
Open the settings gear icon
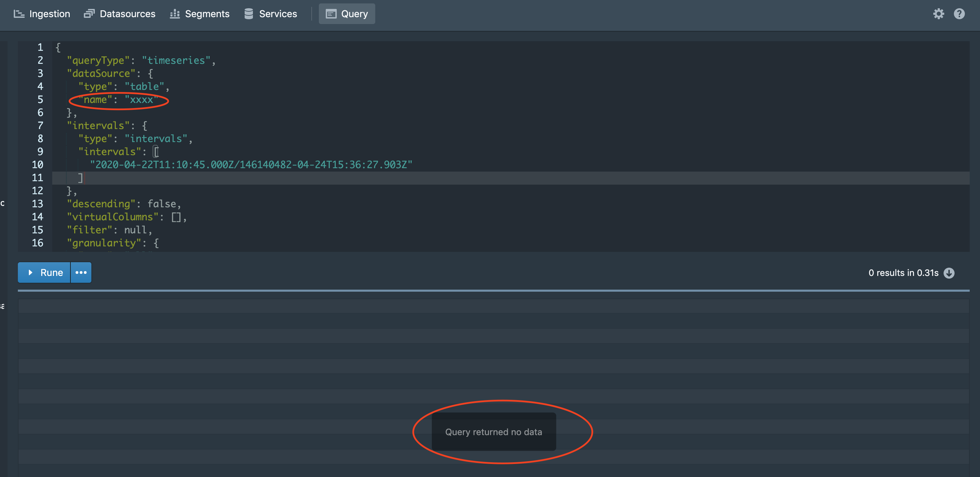point(939,14)
